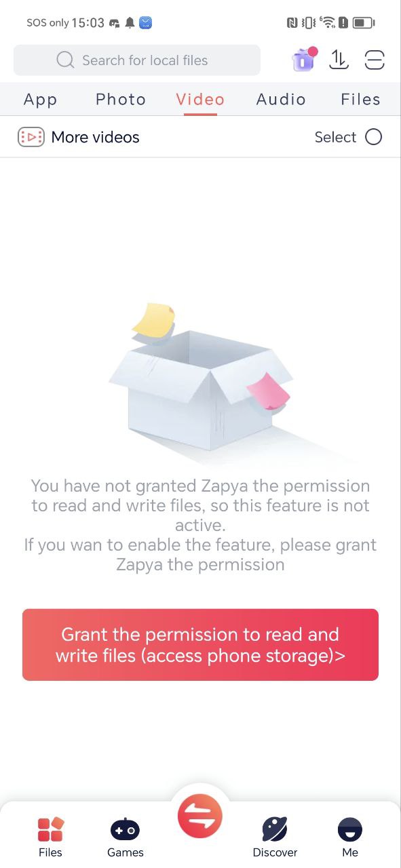401x868 pixels.
Task: Toggle the Select circle radio button
Action: click(373, 137)
